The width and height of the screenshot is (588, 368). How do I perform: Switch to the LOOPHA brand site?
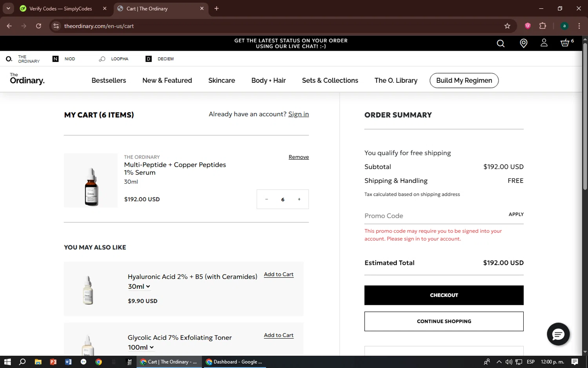114,59
